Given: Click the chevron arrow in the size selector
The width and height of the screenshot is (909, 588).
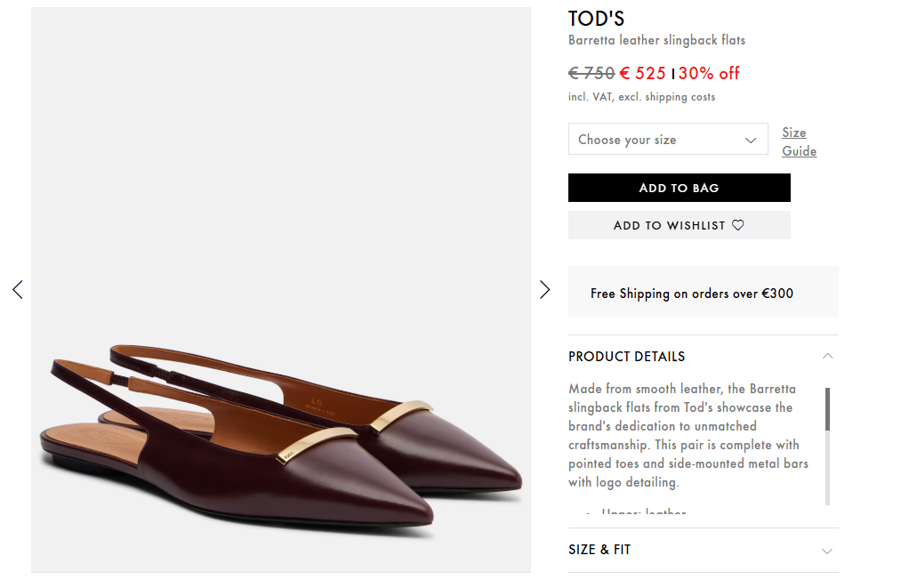Looking at the screenshot, I should pyautogui.click(x=751, y=140).
